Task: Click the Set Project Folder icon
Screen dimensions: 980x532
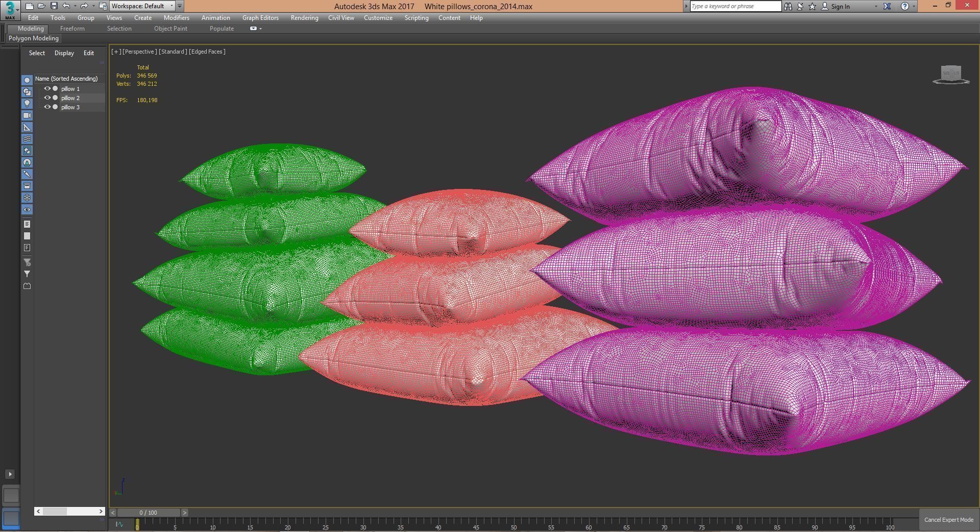Action: (x=103, y=6)
